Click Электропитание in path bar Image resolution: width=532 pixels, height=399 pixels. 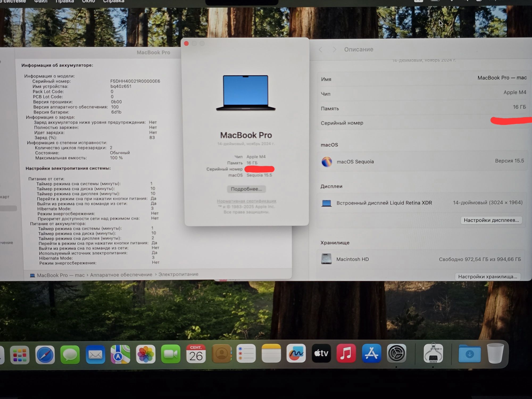point(178,274)
